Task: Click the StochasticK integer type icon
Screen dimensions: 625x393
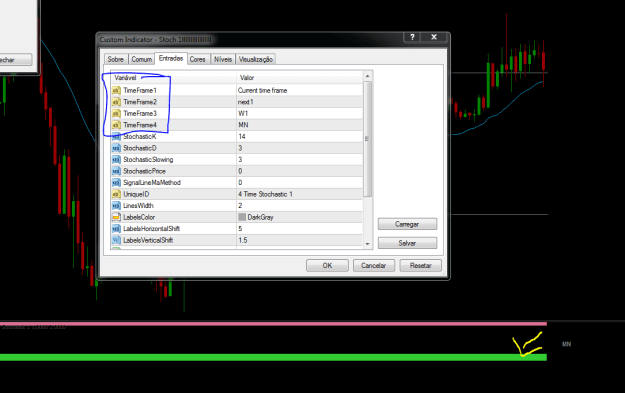Action: [x=116, y=137]
